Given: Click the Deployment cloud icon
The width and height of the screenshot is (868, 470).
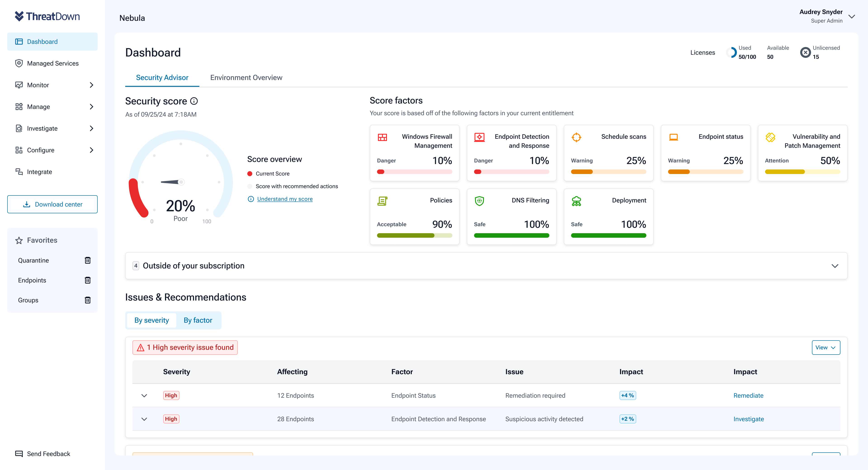Looking at the screenshot, I should point(577,201).
